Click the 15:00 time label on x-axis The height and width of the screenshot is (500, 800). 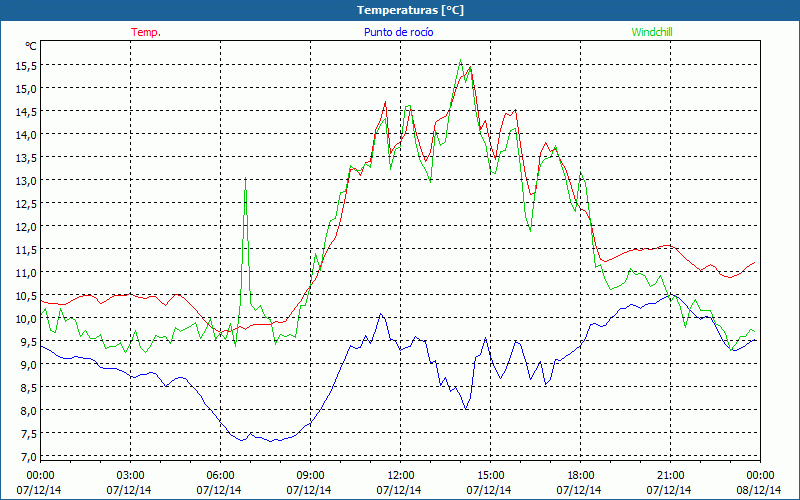click(x=490, y=475)
